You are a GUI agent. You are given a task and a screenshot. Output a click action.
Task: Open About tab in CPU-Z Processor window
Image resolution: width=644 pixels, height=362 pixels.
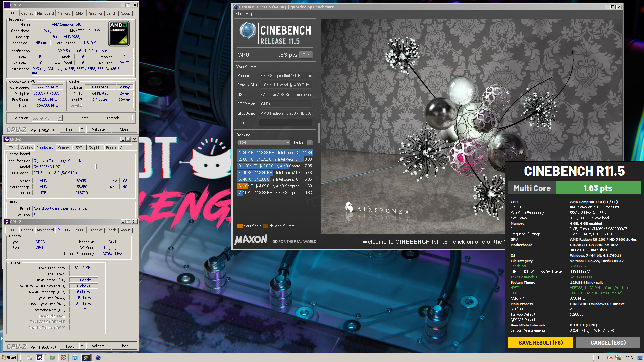click(x=125, y=13)
